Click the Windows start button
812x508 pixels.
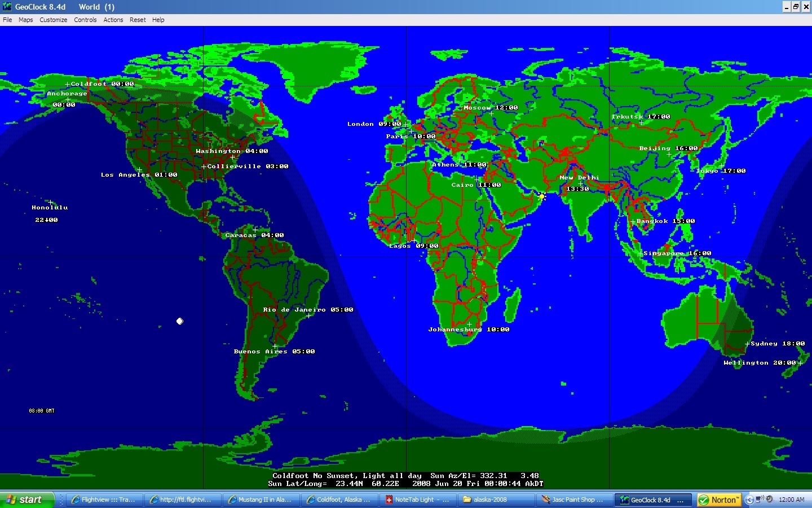tap(27, 500)
